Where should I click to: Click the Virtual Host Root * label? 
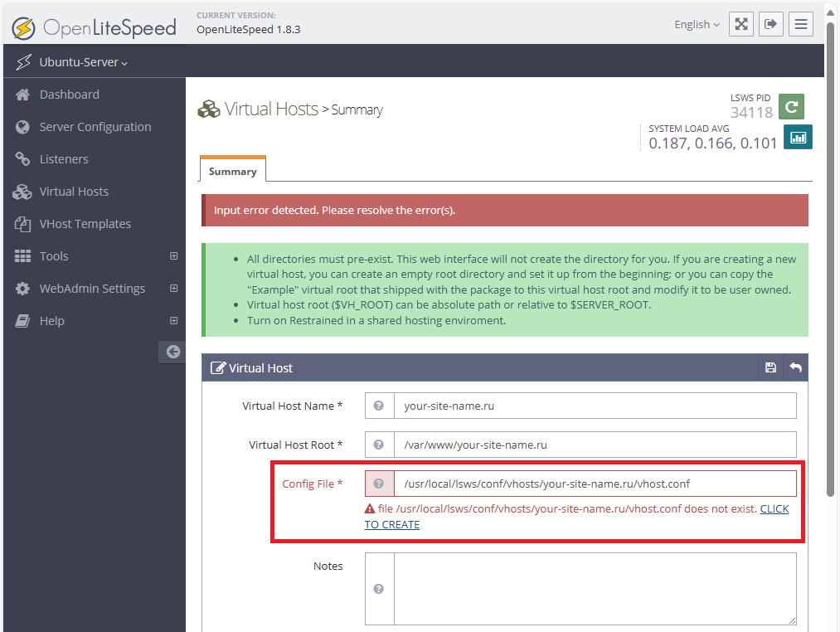pos(296,445)
